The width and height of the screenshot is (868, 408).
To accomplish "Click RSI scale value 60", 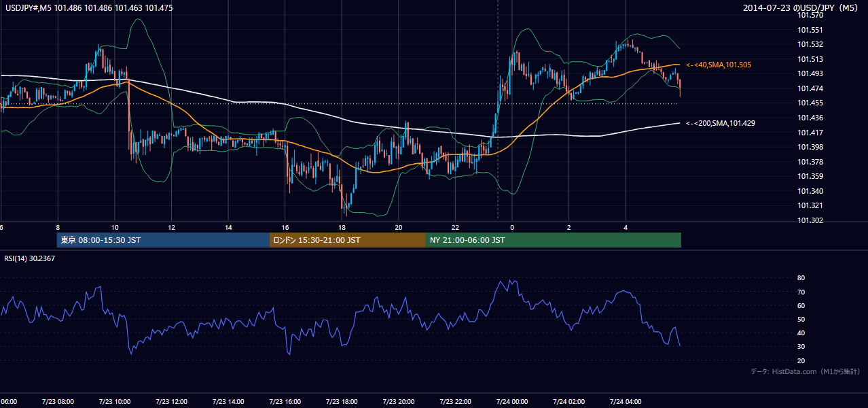I will point(801,305).
